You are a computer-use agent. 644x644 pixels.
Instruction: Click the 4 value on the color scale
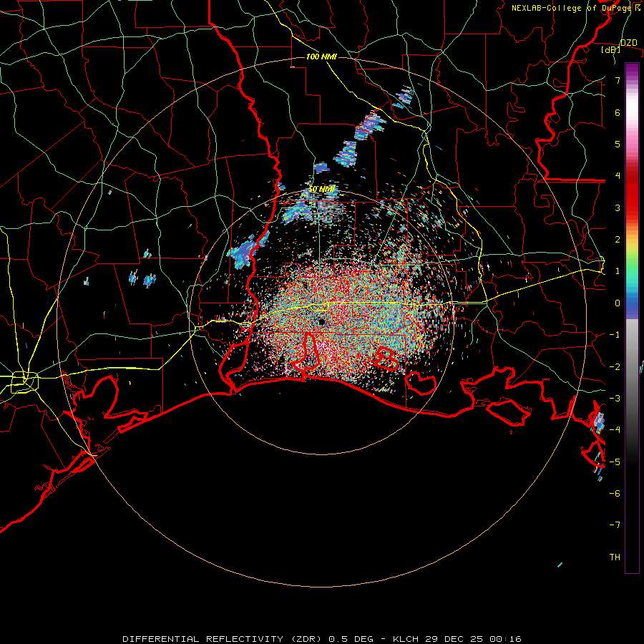tap(618, 176)
